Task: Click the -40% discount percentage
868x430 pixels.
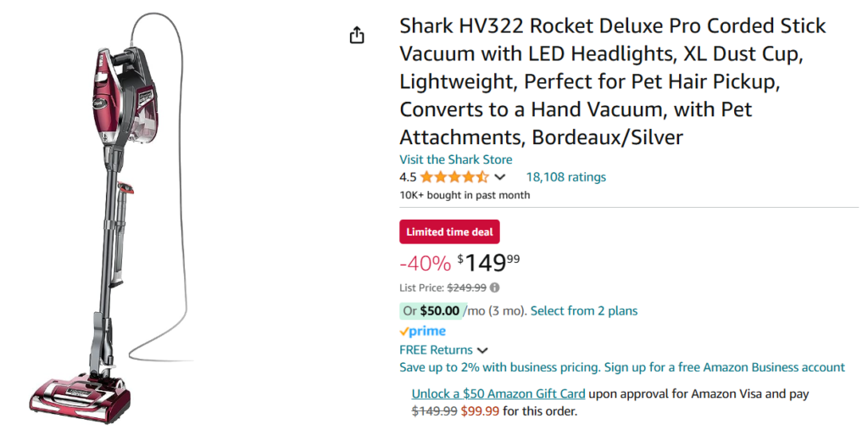Action: click(425, 264)
